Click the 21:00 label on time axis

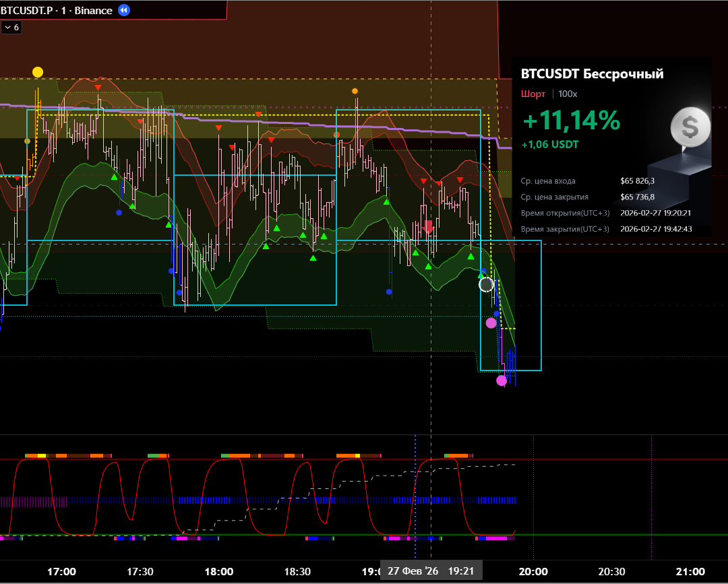click(690, 571)
